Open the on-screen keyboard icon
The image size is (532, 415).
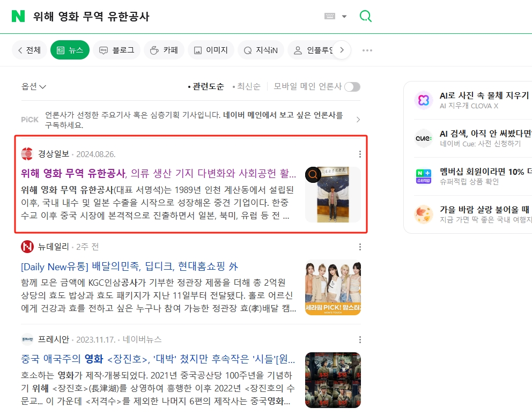coord(329,16)
